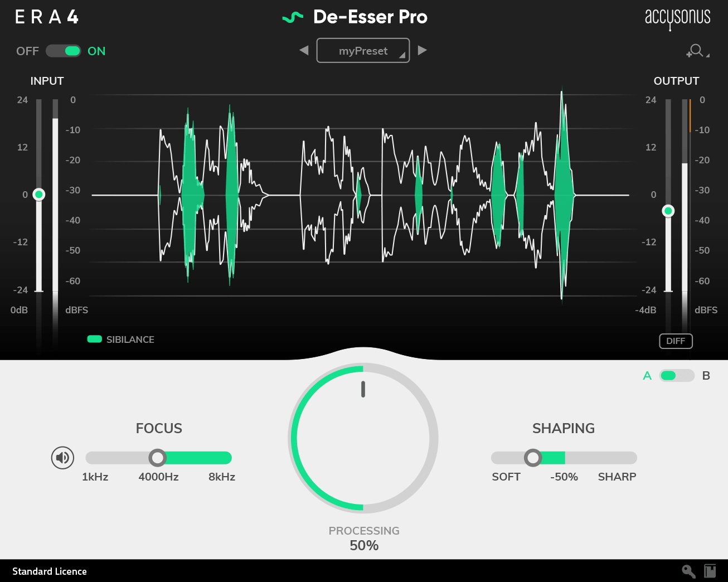Click the A label of comparison

[x=647, y=376]
